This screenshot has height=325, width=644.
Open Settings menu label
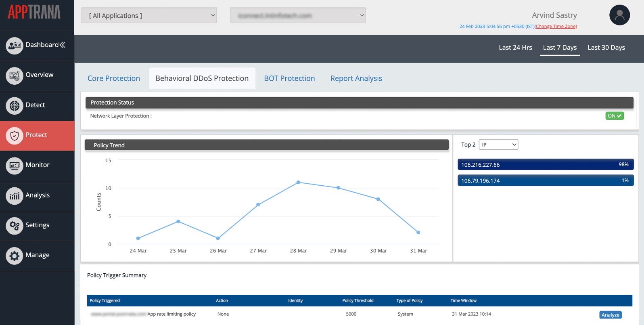37,225
